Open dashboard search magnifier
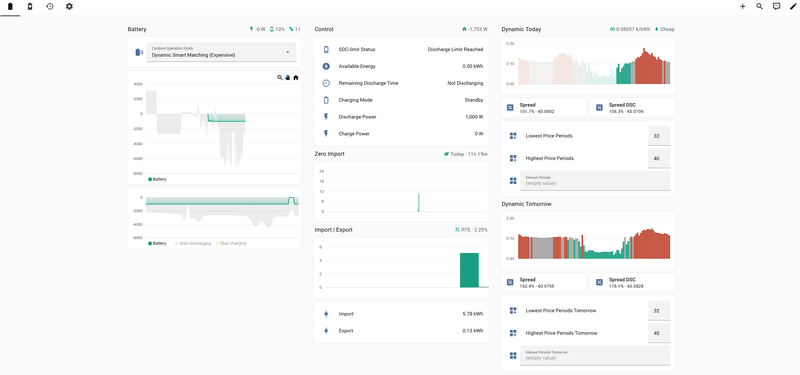800x375 pixels. point(759,7)
